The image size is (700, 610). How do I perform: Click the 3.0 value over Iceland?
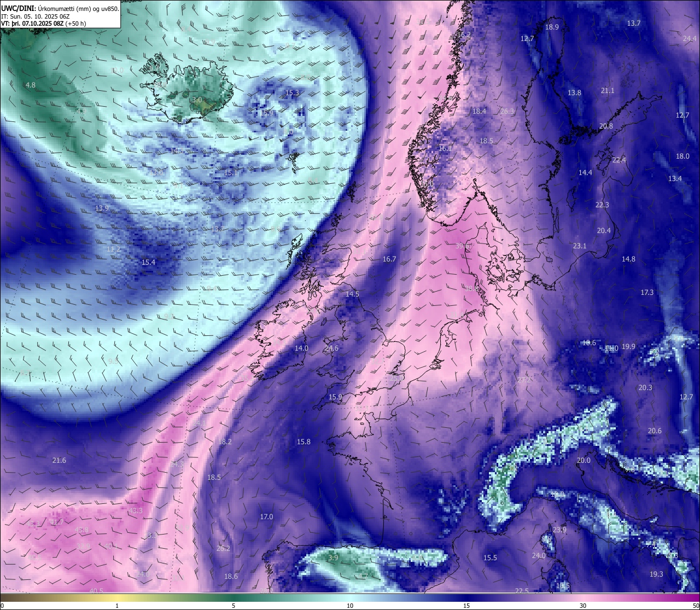[x=197, y=100]
